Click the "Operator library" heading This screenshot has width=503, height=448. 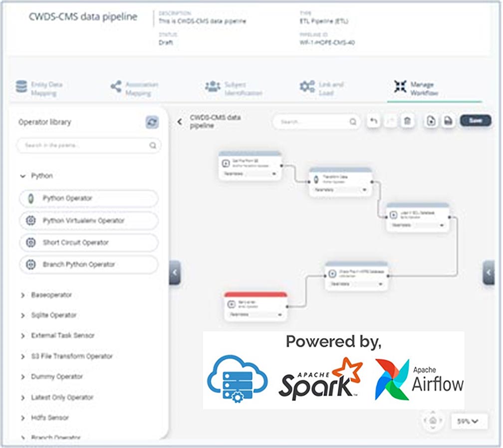(x=45, y=122)
